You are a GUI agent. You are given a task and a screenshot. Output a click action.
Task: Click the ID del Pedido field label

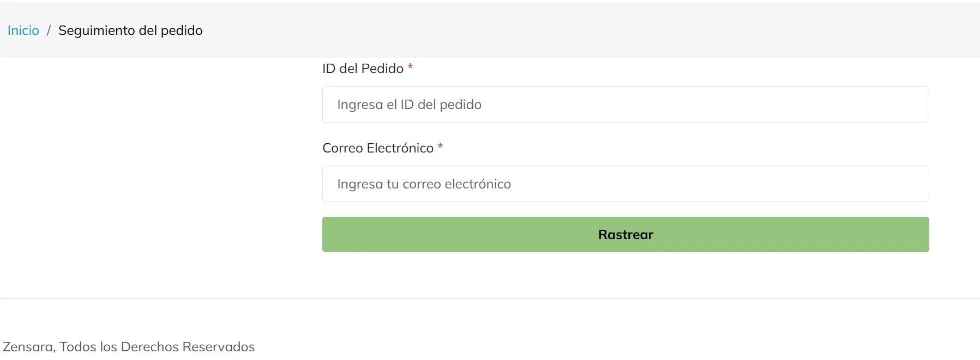tap(363, 69)
